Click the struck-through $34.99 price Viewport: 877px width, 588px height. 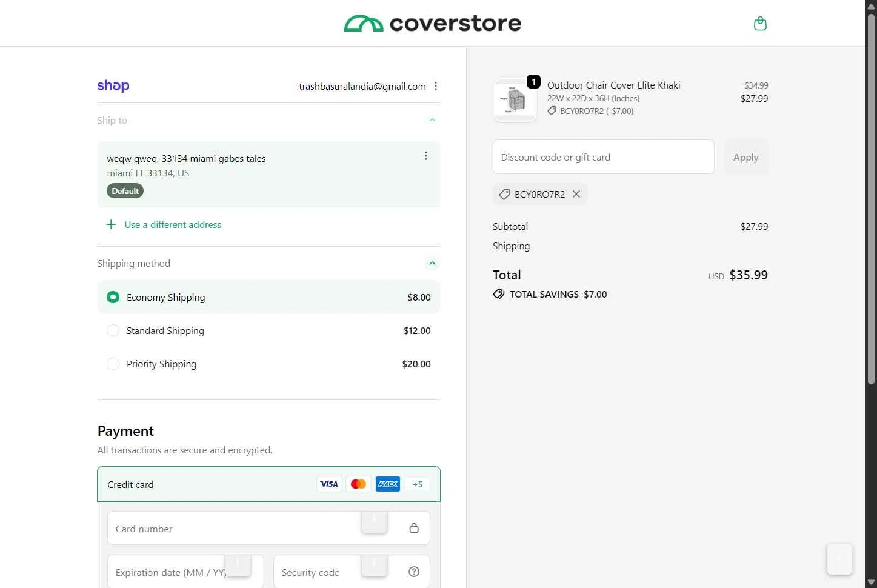756,85
